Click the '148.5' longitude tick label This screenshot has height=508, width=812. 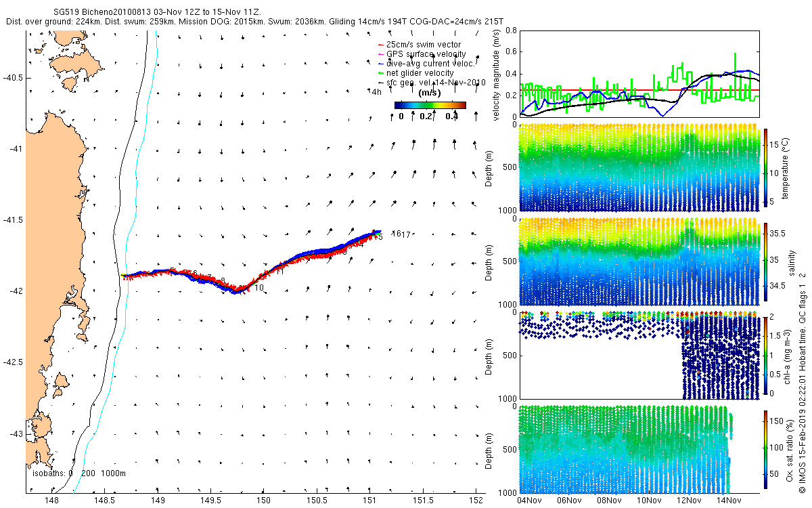click(x=104, y=501)
